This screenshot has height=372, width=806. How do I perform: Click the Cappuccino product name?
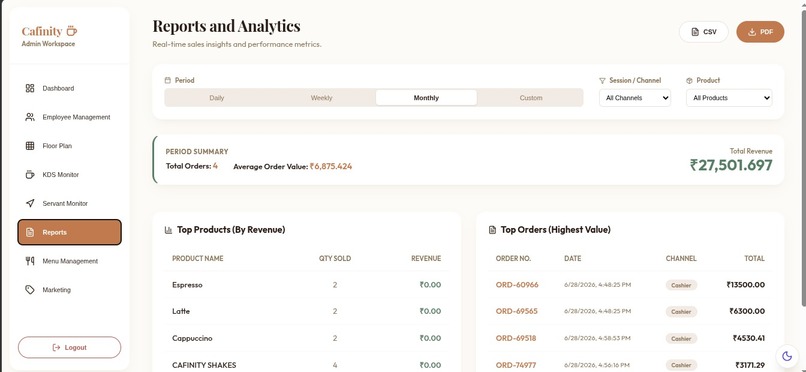click(192, 338)
